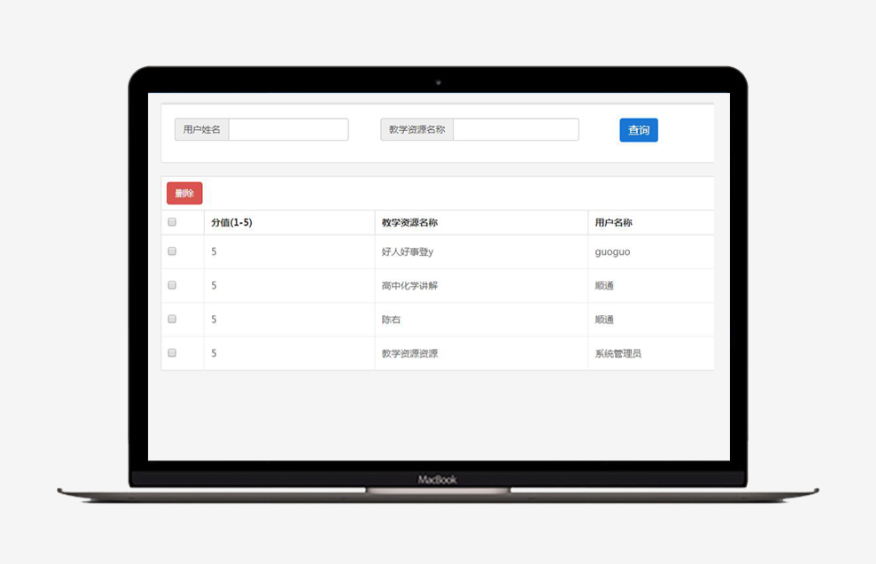This screenshot has width=876, height=564.
Task: Click the 陈右 resource name cell
Action: 391,320
